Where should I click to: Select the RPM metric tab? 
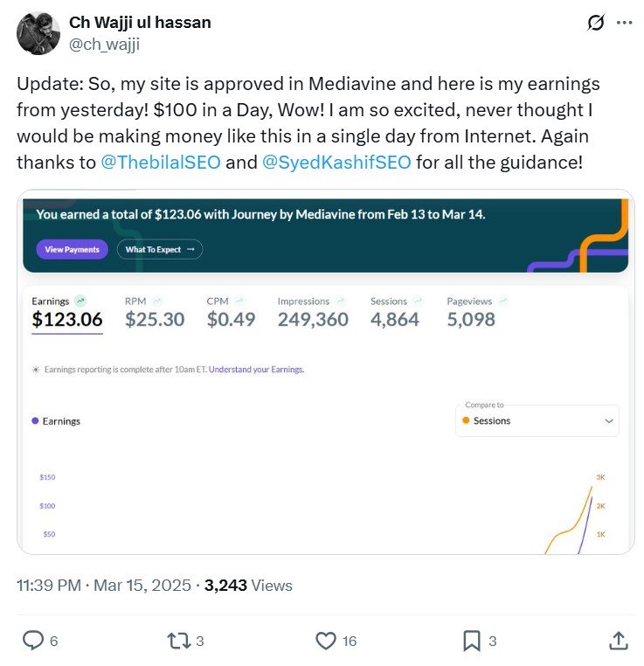coord(155,311)
